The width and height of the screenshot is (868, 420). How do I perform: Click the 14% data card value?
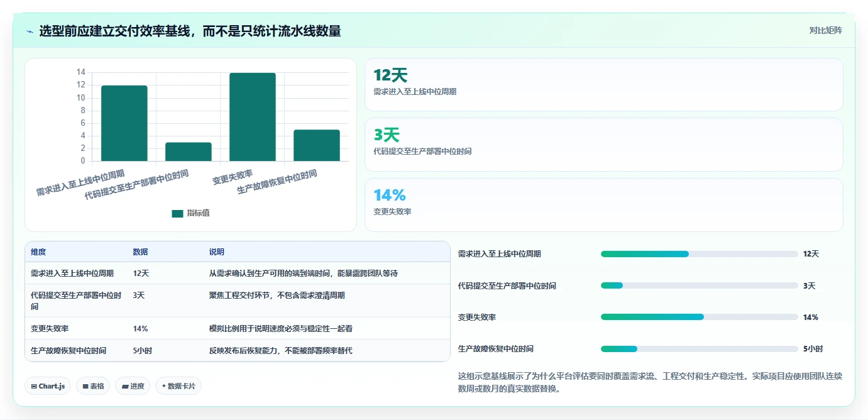(x=390, y=196)
